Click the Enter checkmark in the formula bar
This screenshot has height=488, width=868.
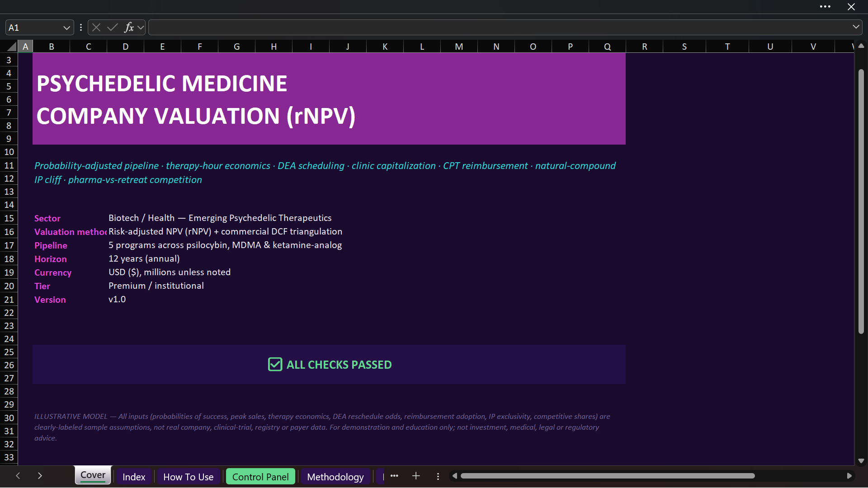point(113,28)
